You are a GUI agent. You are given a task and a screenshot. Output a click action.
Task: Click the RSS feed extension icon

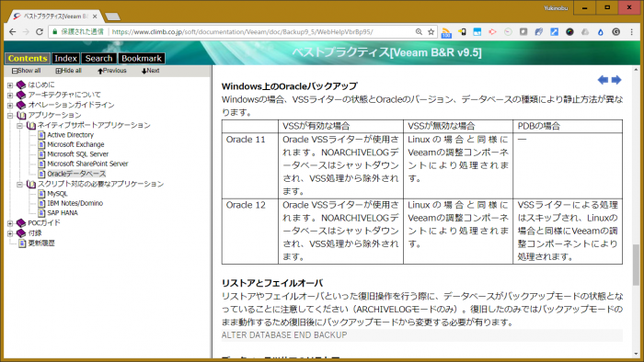(x=446, y=32)
